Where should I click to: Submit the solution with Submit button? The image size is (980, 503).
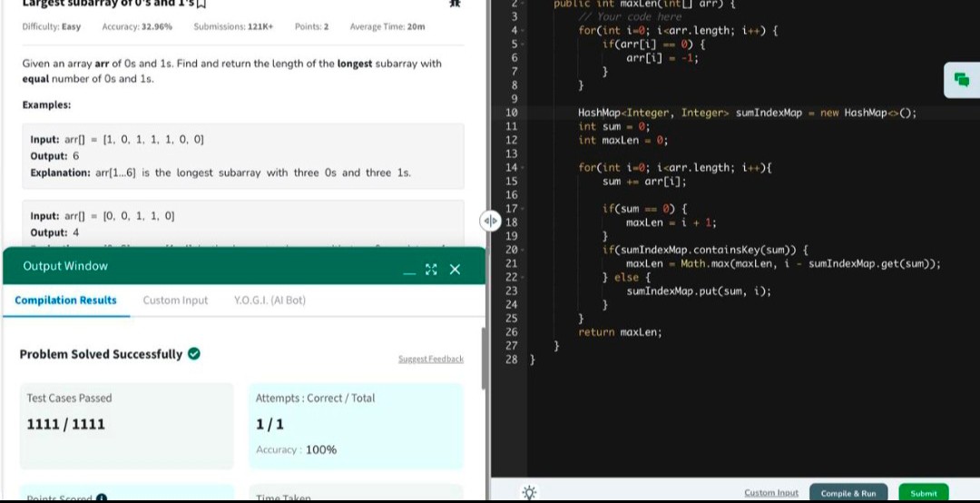(x=923, y=493)
